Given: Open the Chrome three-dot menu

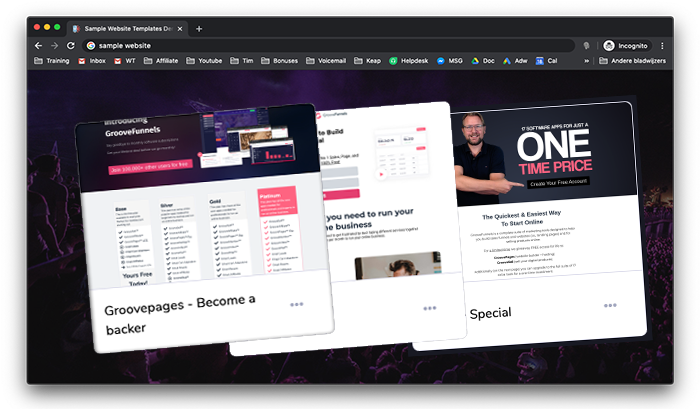Looking at the screenshot, I should [x=662, y=46].
